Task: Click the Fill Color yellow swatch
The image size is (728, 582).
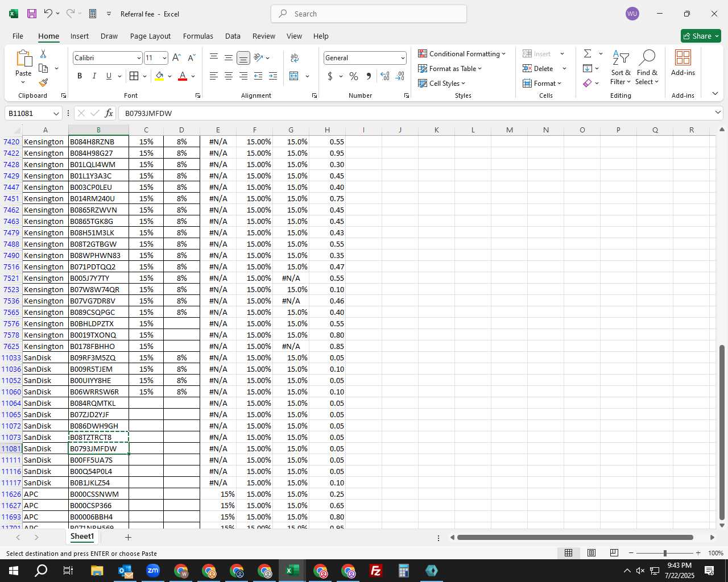Action: tap(159, 76)
